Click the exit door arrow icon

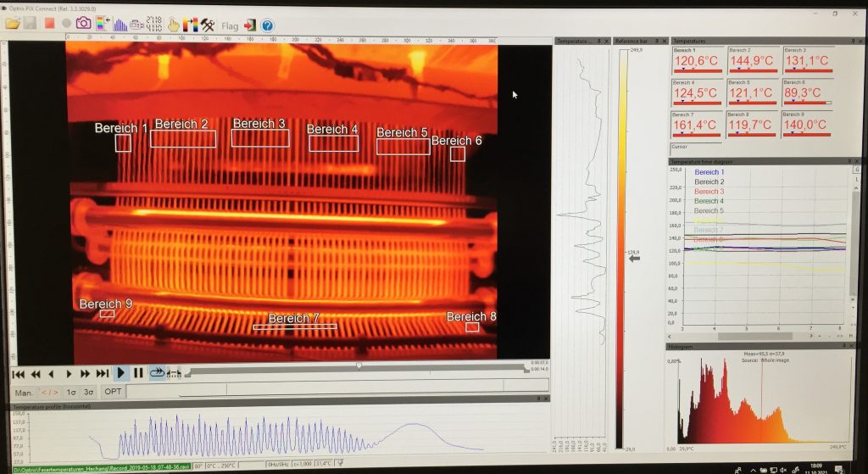point(250,25)
